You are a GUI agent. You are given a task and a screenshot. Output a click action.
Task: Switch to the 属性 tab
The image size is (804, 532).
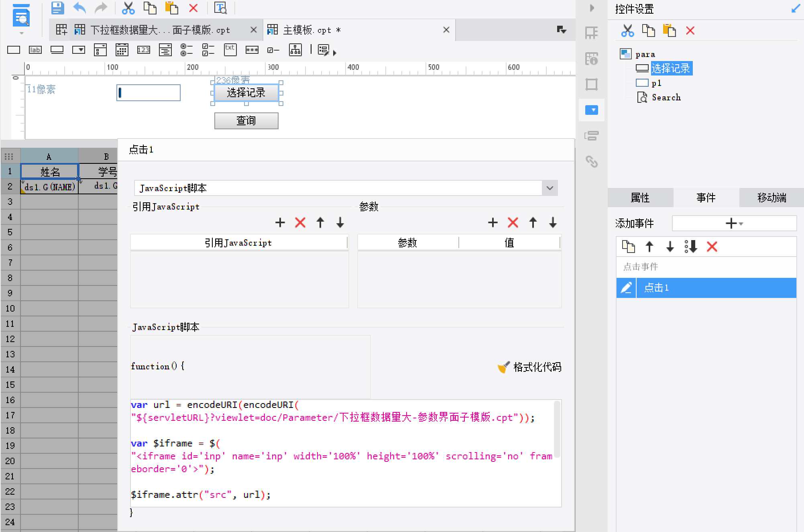640,198
